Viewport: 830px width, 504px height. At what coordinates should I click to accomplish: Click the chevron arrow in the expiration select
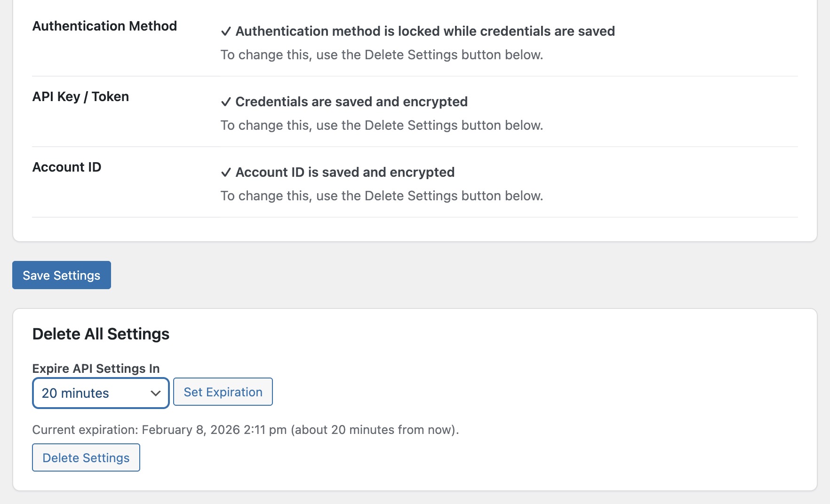pyautogui.click(x=156, y=393)
